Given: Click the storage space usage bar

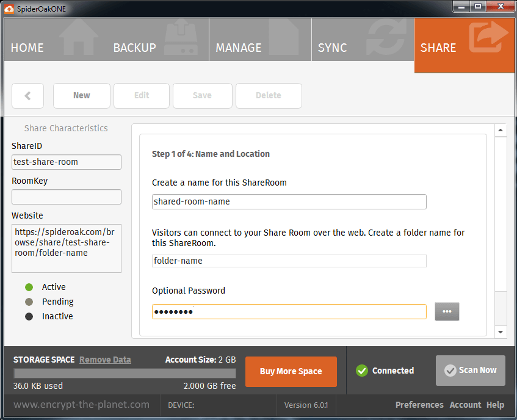Looking at the screenshot, I should 125,373.
